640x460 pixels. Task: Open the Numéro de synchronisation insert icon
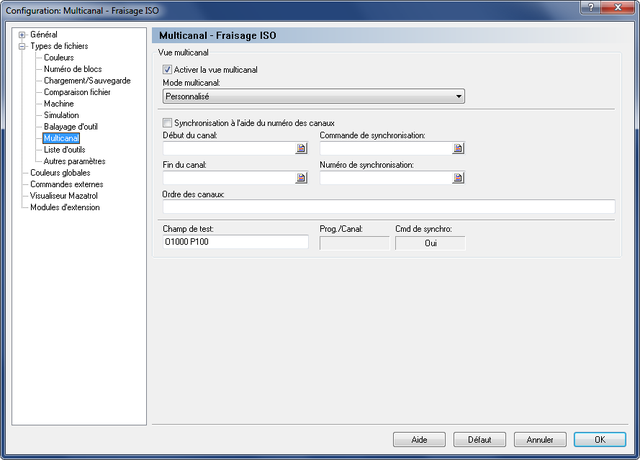[458, 178]
